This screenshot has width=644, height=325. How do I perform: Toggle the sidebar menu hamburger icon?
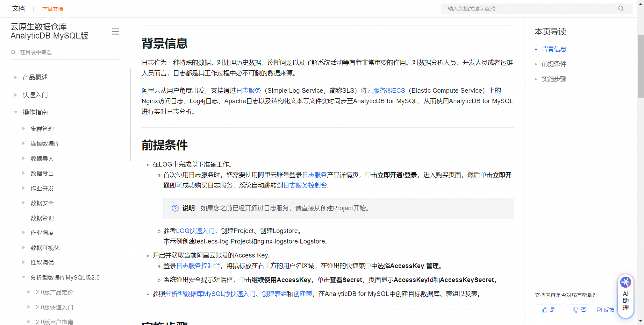point(115,31)
